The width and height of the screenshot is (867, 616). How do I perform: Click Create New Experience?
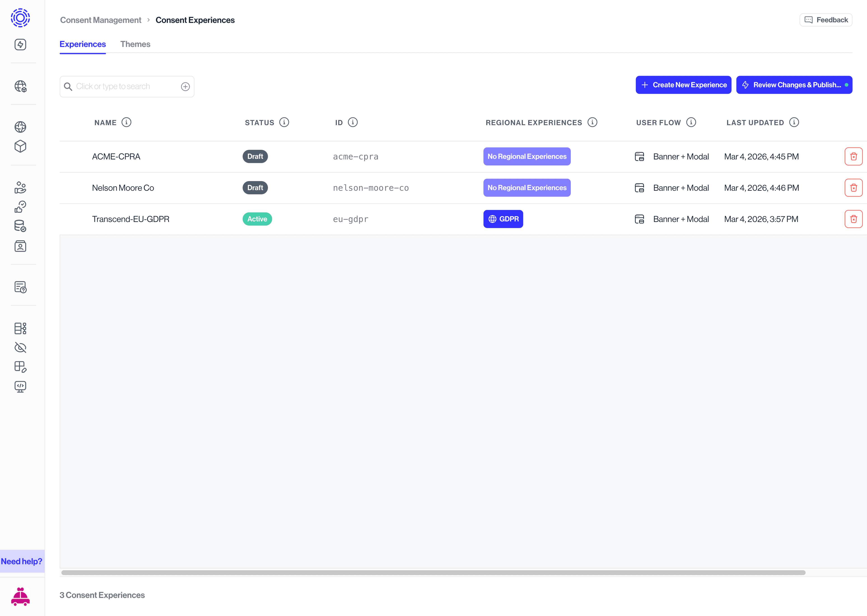(x=683, y=85)
